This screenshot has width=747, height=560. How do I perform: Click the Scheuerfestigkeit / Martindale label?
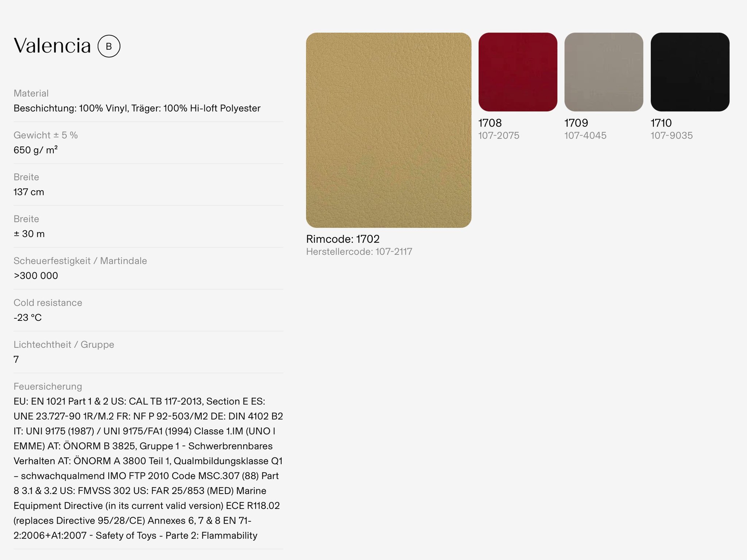(80, 261)
